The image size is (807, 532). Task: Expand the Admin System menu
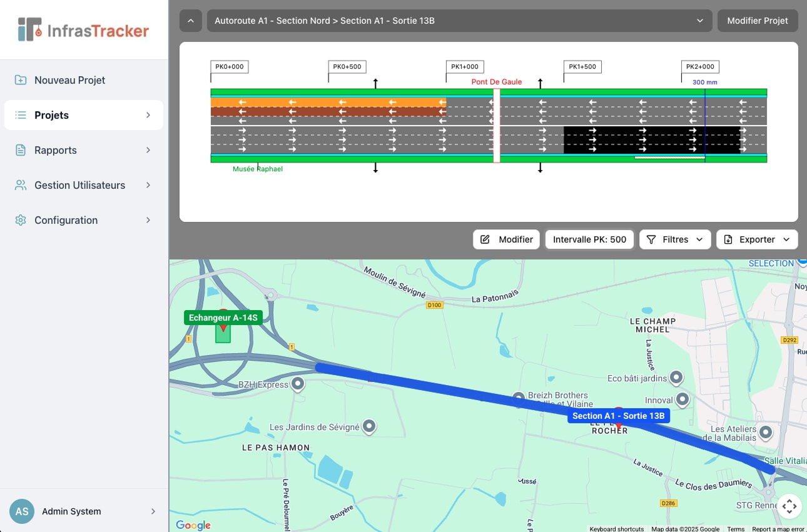(x=152, y=511)
